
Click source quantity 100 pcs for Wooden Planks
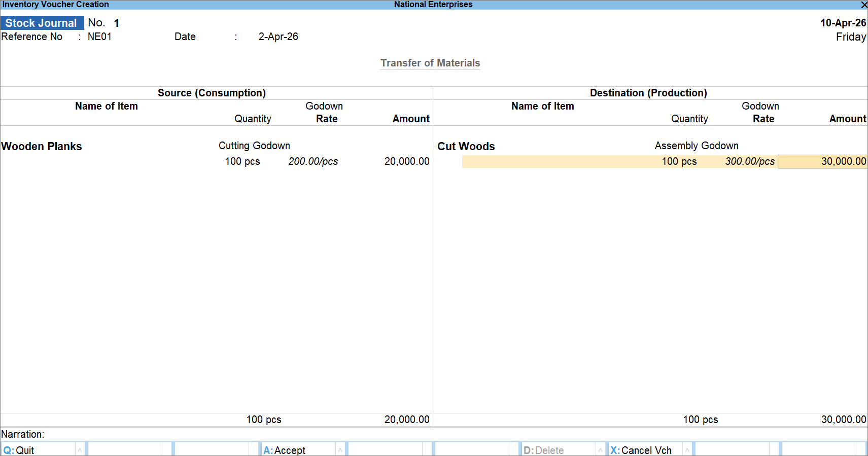[x=242, y=161]
